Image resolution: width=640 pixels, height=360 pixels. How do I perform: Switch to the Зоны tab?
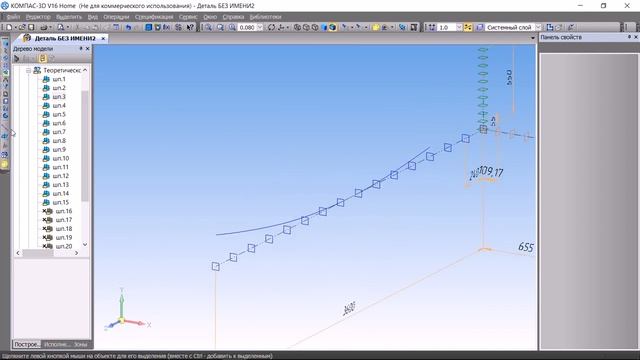point(80,344)
